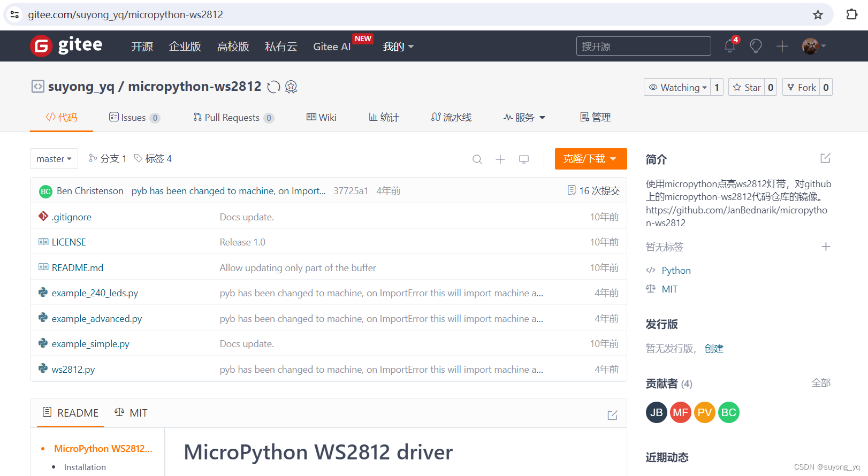The image size is (868, 476).
Task: Select the README tab
Action: (x=70, y=413)
